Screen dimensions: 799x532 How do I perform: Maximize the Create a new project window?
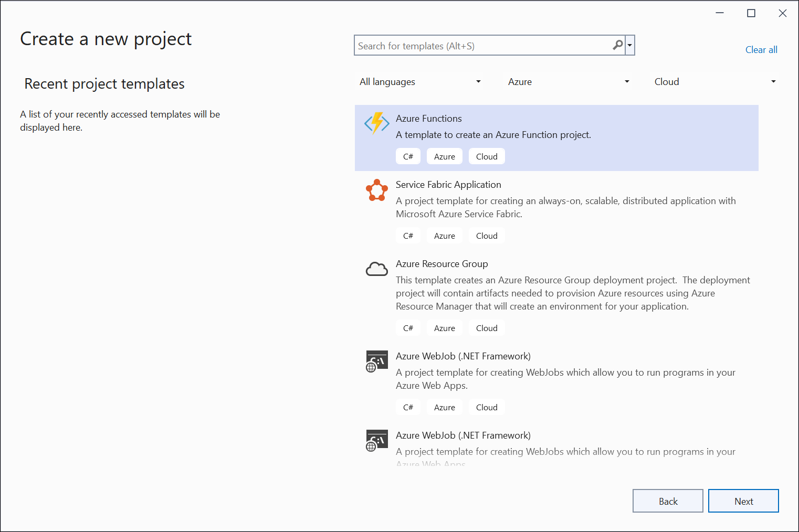[751, 13]
